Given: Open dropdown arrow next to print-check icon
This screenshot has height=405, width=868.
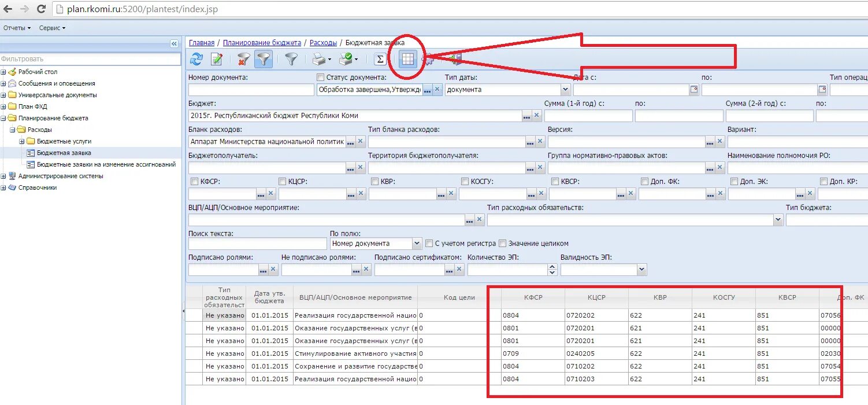Looking at the screenshot, I should (x=356, y=59).
